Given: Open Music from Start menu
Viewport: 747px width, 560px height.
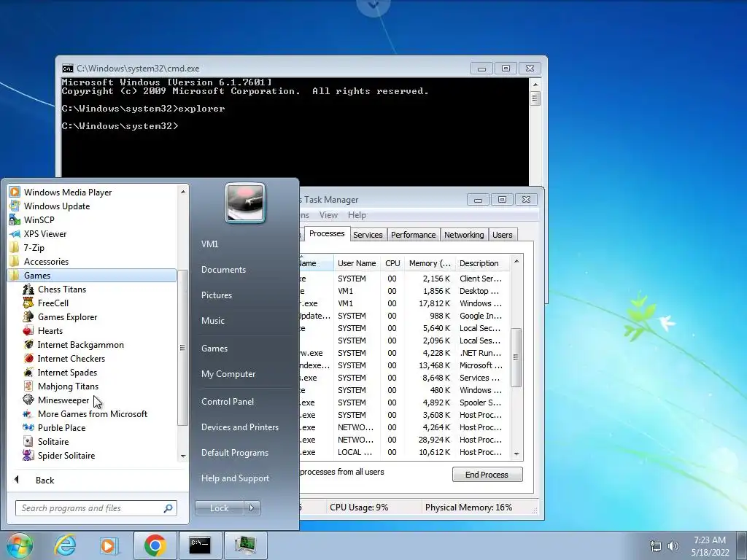Looking at the screenshot, I should tap(212, 321).
